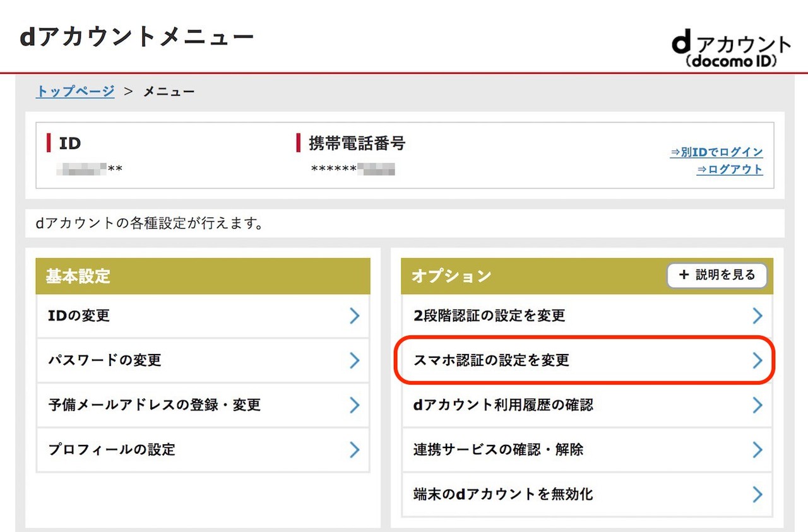Select 予備メールアドレスの登録・変更

tap(203, 405)
